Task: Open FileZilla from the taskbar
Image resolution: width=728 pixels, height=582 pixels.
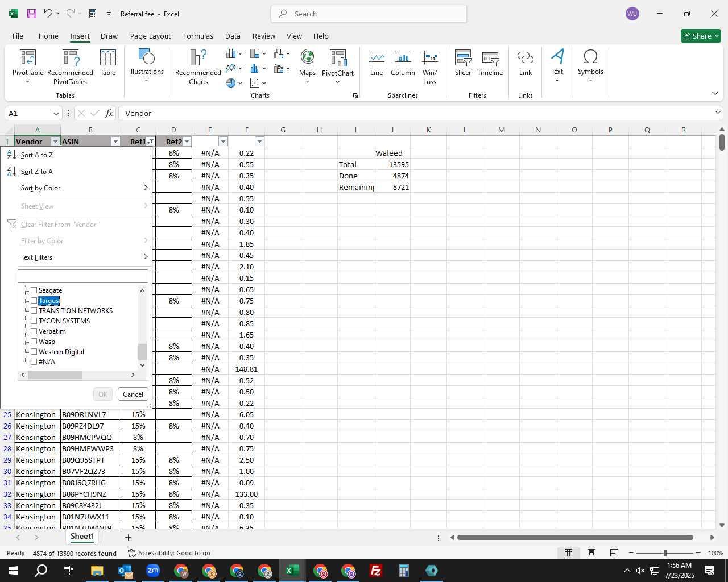Action: (x=376, y=571)
